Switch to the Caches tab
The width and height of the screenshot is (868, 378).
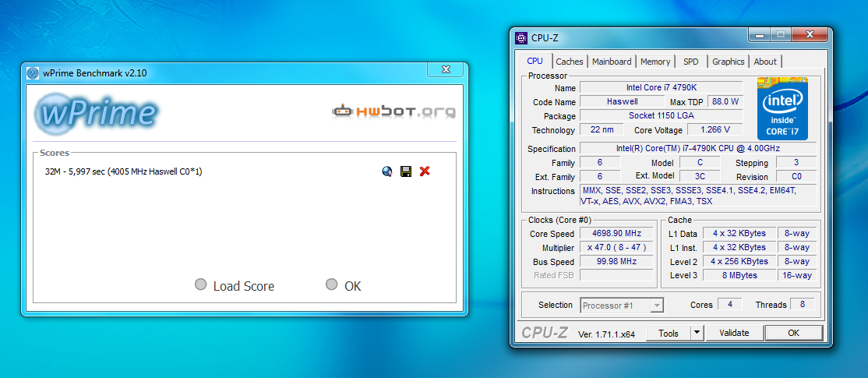click(570, 62)
